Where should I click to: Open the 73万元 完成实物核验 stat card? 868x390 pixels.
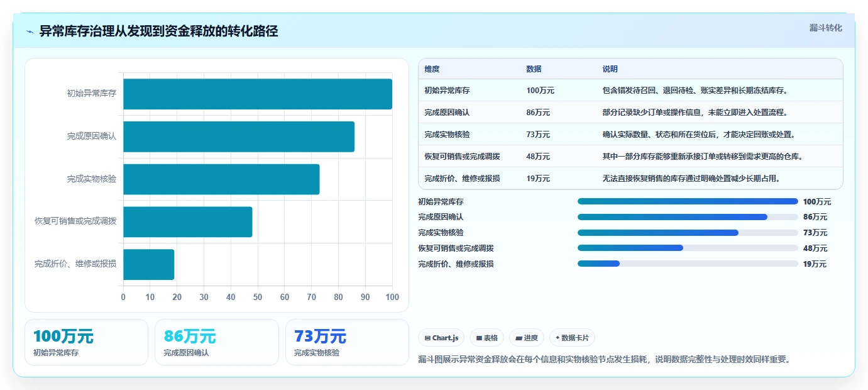(x=347, y=342)
